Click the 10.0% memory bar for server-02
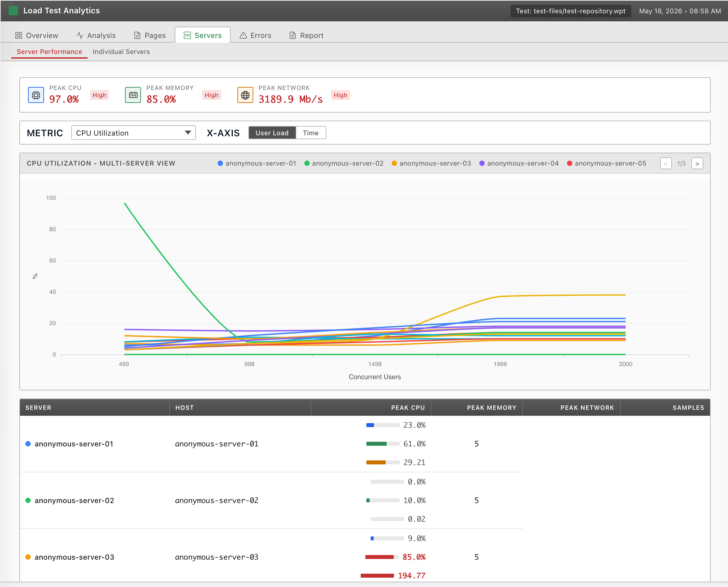 (383, 500)
